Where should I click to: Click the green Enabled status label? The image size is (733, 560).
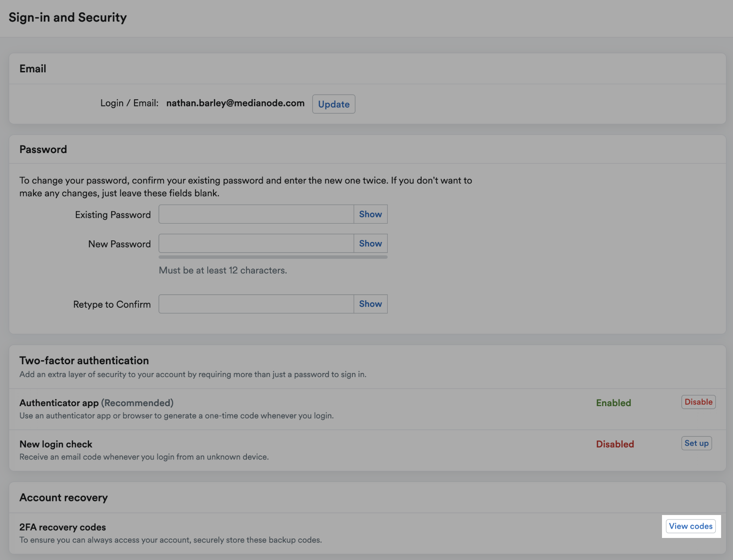613,403
